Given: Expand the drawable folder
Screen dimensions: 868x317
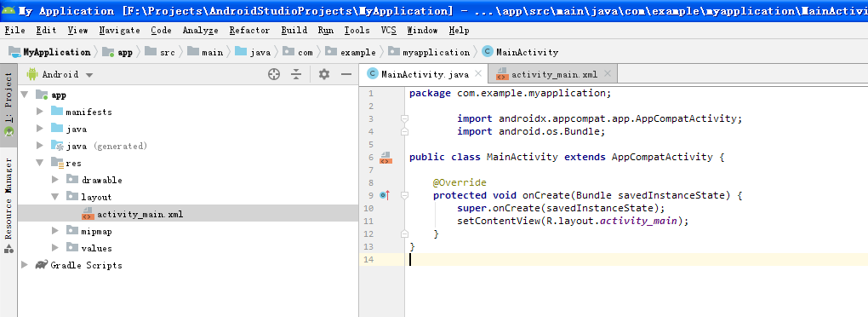Looking at the screenshot, I should 55,180.
